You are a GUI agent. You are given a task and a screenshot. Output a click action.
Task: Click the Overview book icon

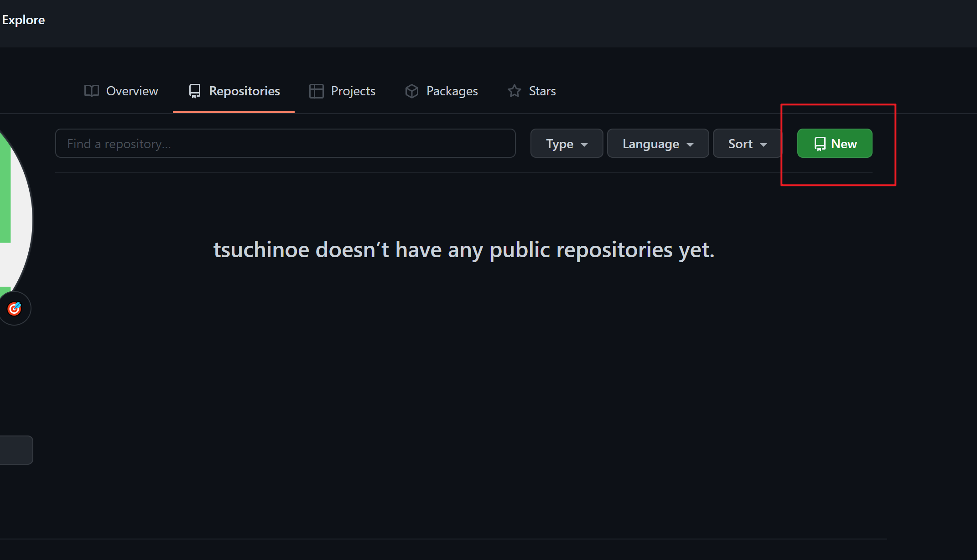click(92, 91)
